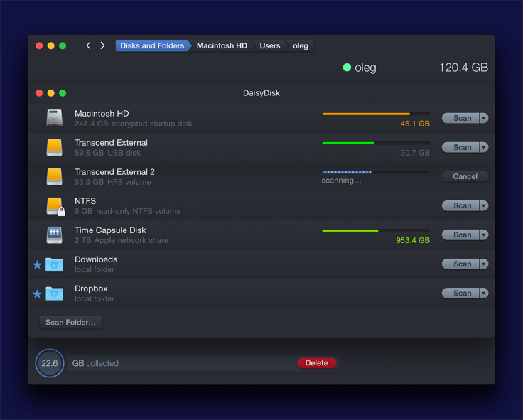Click the star beside Dropbox
523x420 pixels.
(x=37, y=294)
